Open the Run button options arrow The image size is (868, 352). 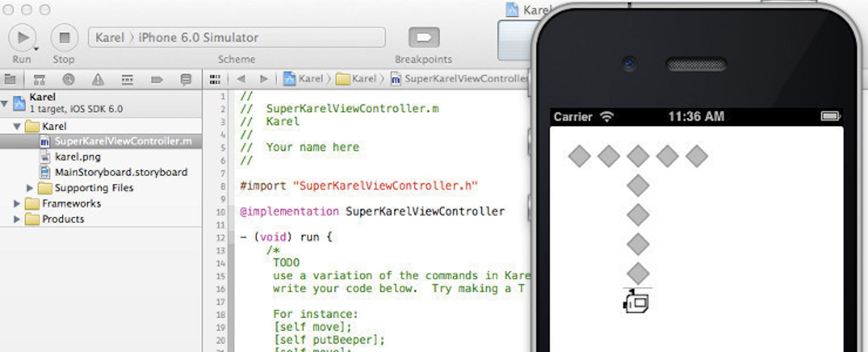(36, 49)
